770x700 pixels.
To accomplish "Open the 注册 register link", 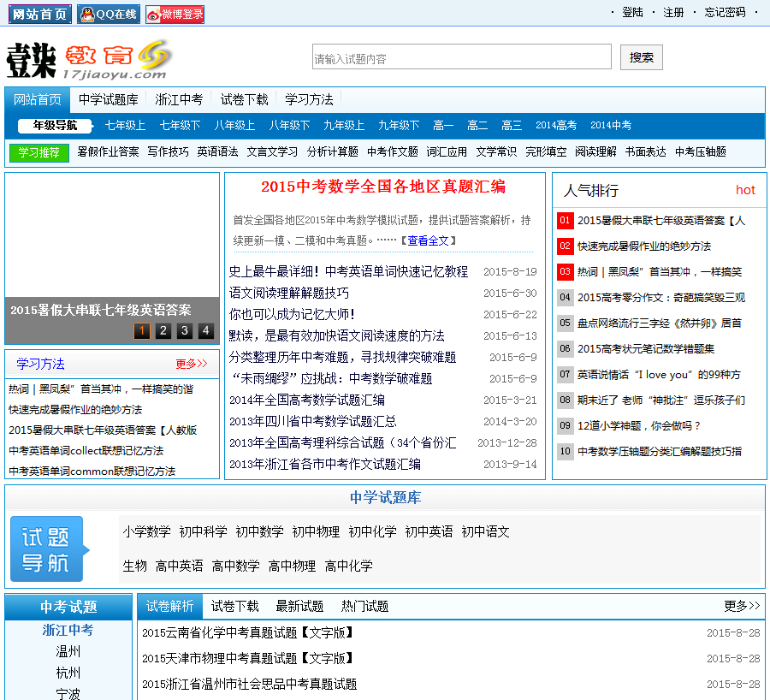I will (673, 12).
